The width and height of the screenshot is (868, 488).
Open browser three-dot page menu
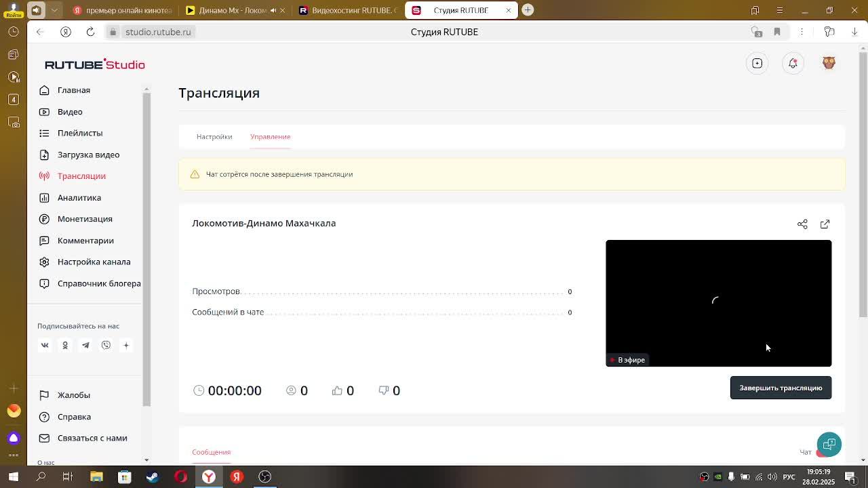point(802,32)
